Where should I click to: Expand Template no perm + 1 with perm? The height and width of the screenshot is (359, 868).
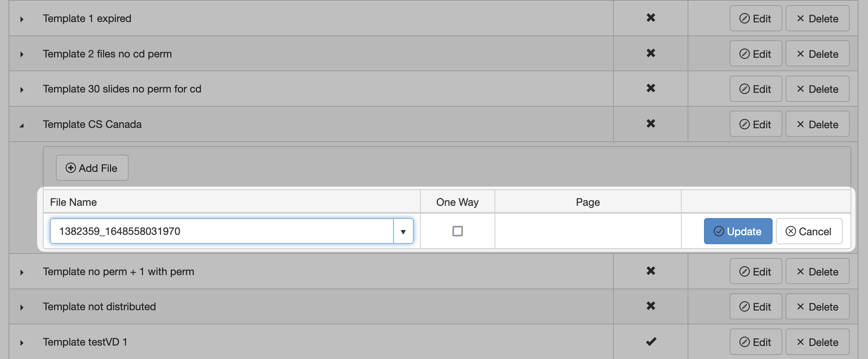22,272
